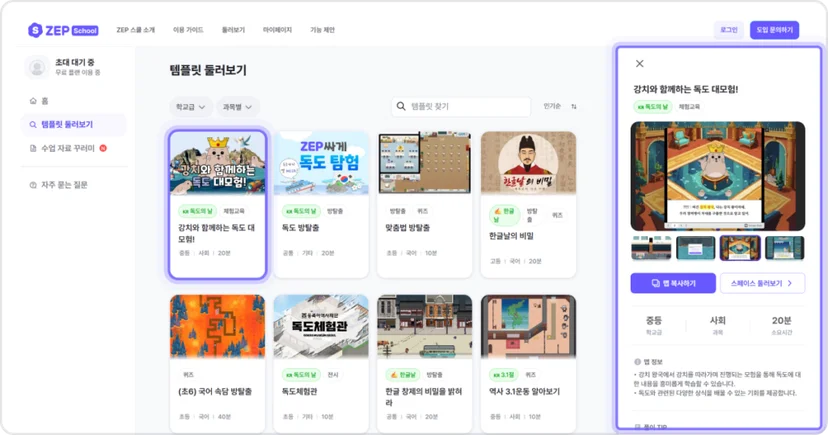Image resolution: width=828 pixels, height=435 pixels.
Task: Click the ZEP School logo
Action: point(63,30)
